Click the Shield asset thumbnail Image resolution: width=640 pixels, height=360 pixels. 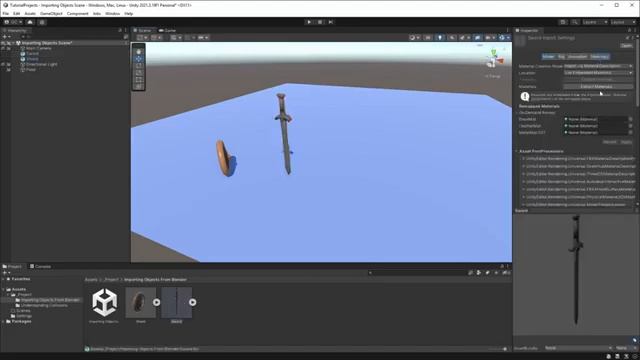click(140, 302)
